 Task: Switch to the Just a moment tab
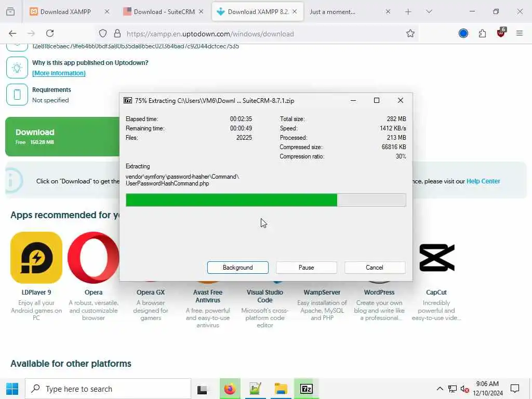[x=350, y=12]
